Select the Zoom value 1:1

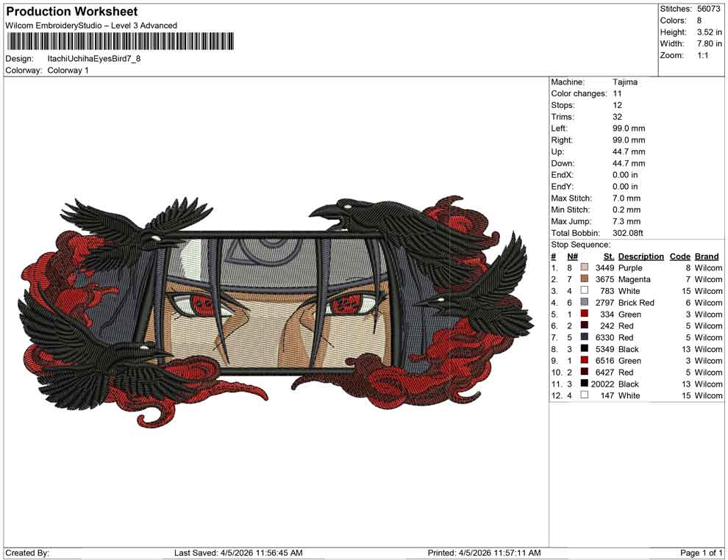point(703,55)
